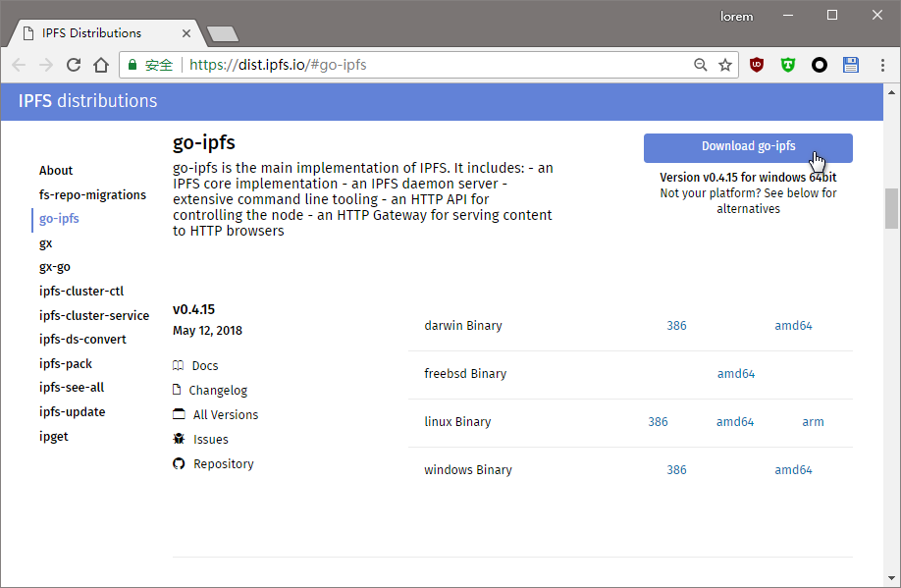Reload the page with the refresh icon
The image size is (901, 588).
(74, 65)
